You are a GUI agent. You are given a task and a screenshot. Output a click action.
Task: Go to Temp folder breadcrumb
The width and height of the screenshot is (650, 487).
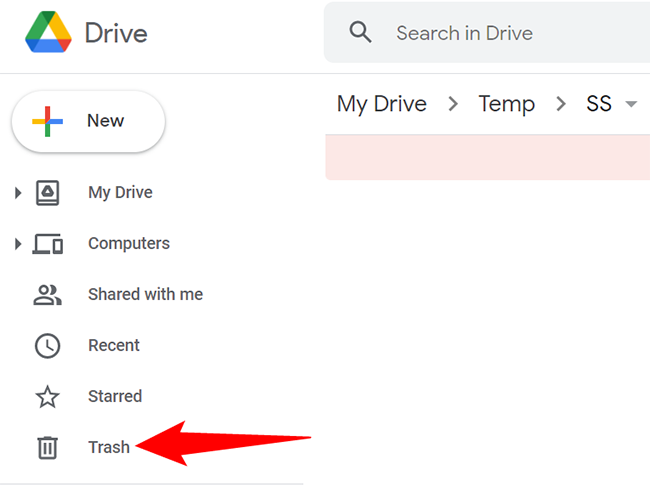(506, 104)
